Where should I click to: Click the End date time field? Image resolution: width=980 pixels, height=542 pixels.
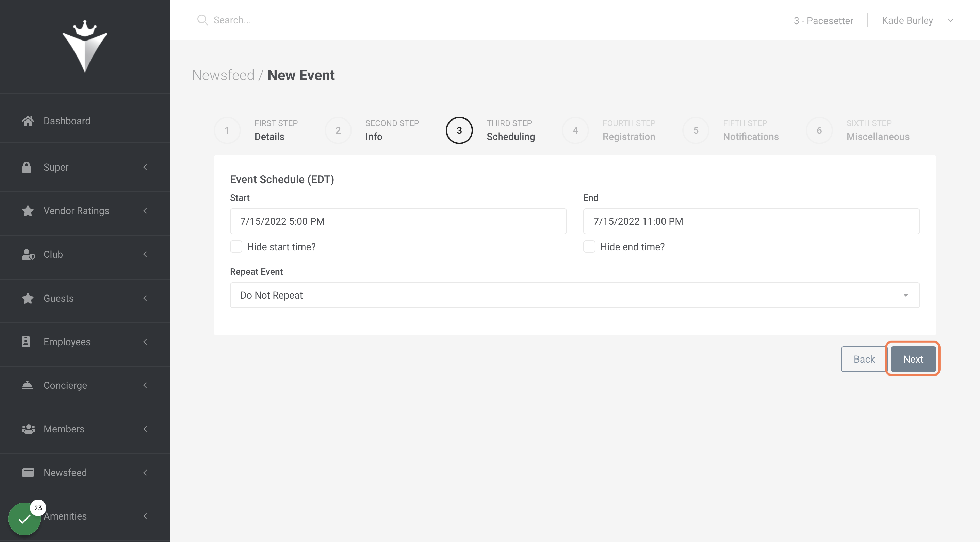(x=751, y=221)
